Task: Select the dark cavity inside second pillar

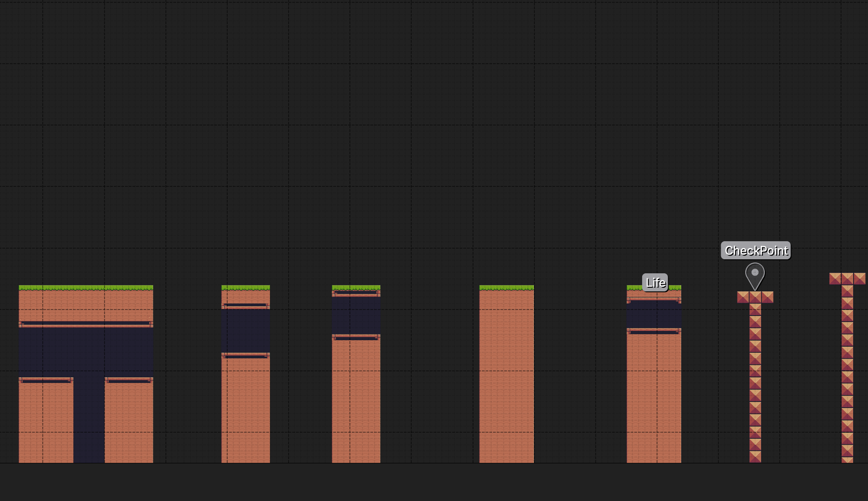Action: point(245,330)
